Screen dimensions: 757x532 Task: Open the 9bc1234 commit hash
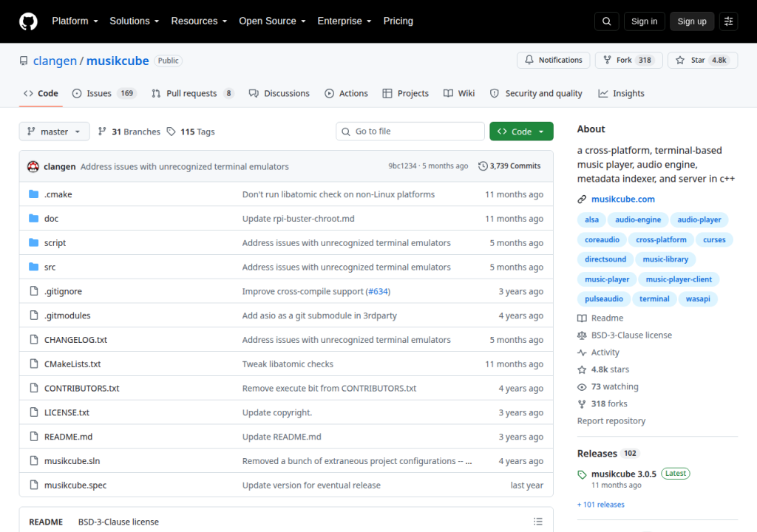tap(402, 166)
